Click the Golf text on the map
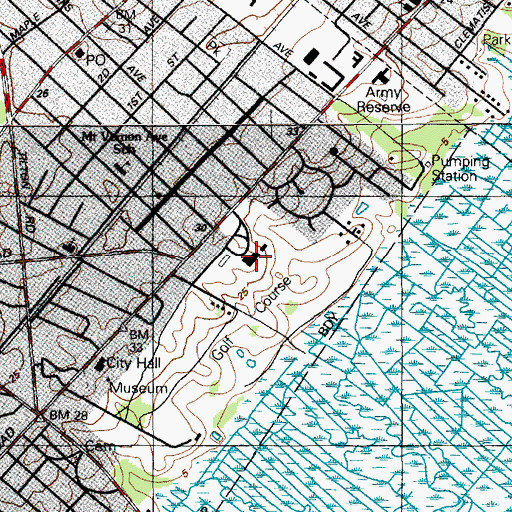Screen dimensions: 512x512 [x=223, y=349]
